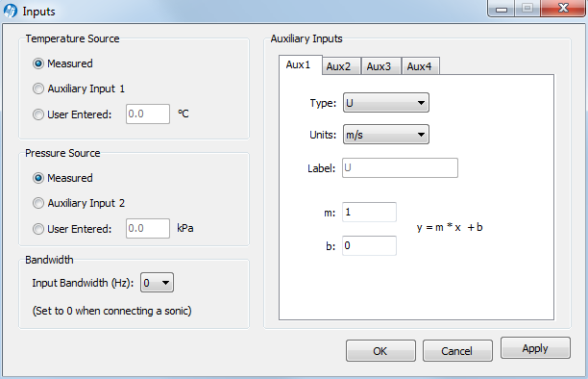Select User Entered temperature option
588x379 pixels.
tap(38, 114)
